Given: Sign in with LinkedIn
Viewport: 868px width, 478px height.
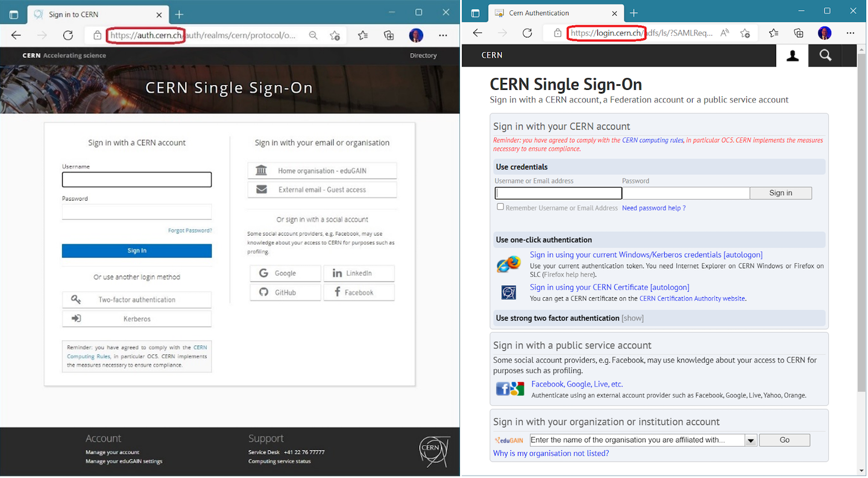Looking at the screenshot, I should coord(359,273).
